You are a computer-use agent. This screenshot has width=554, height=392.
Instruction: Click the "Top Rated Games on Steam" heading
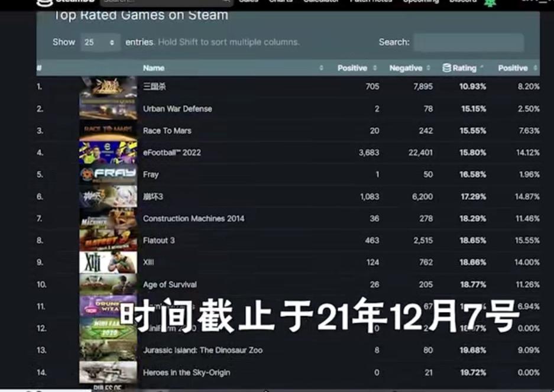point(141,15)
